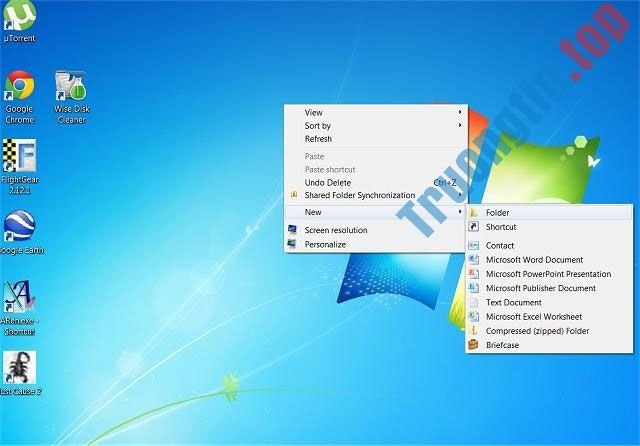The height and width of the screenshot is (446, 640).
Task: Select Undo Delete in context menu
Action: [328, 183]
